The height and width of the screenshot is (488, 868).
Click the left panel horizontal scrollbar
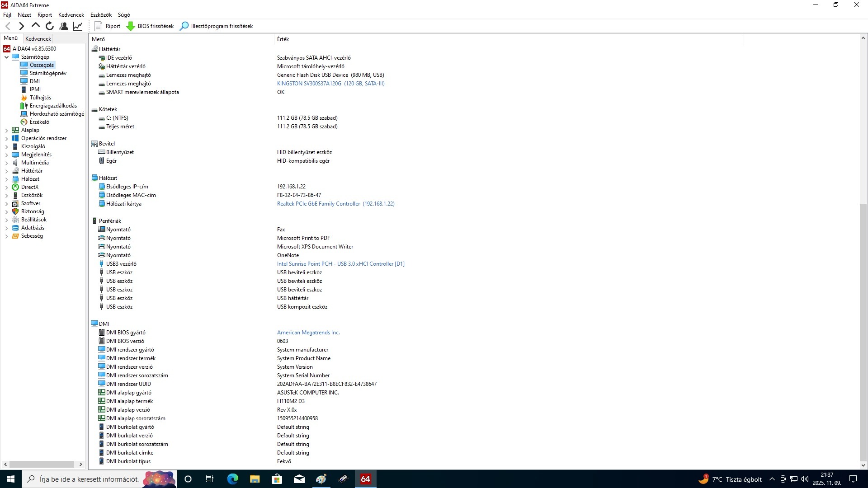pyautogui.click(x=42, y=464)
